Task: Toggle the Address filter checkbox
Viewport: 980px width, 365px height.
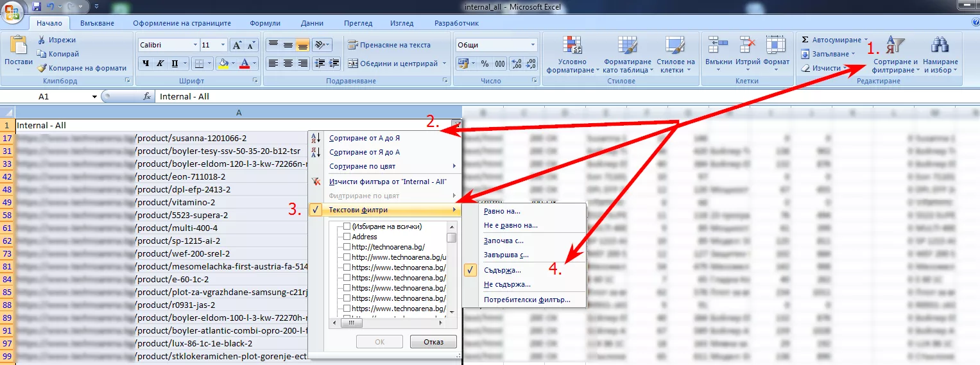Action: [x=347, y=237]
